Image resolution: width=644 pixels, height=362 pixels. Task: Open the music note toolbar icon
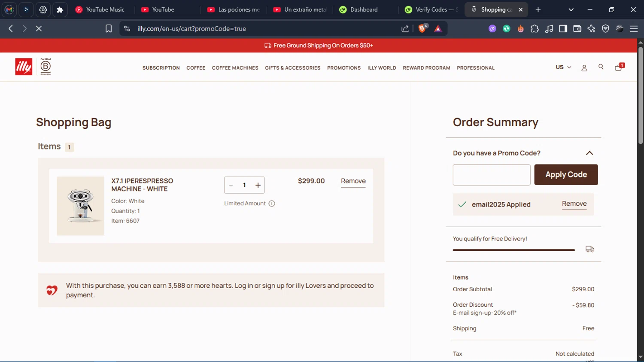click(549, 29)
